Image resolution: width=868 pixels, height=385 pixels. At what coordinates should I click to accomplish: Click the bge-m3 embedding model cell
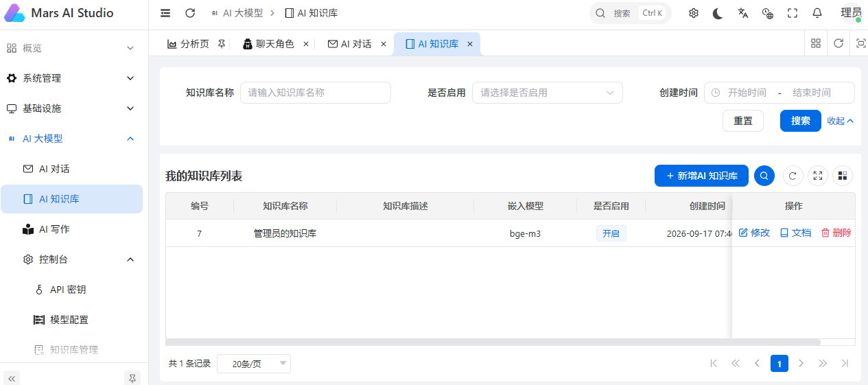tap(525, 233)
